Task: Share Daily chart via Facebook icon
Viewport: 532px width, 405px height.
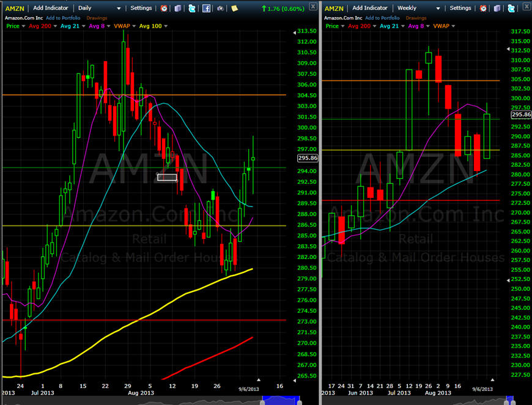Action: click(206, 8)
